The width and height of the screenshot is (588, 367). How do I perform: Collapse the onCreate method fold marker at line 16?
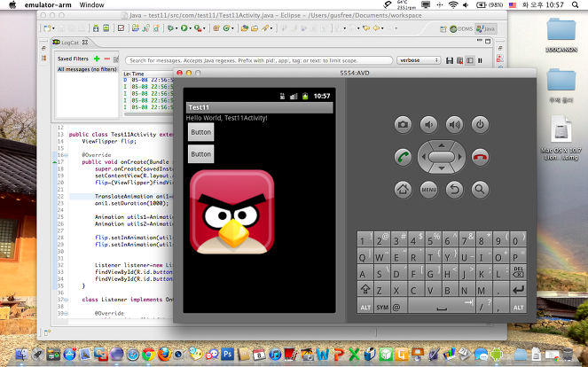[66, 155]
